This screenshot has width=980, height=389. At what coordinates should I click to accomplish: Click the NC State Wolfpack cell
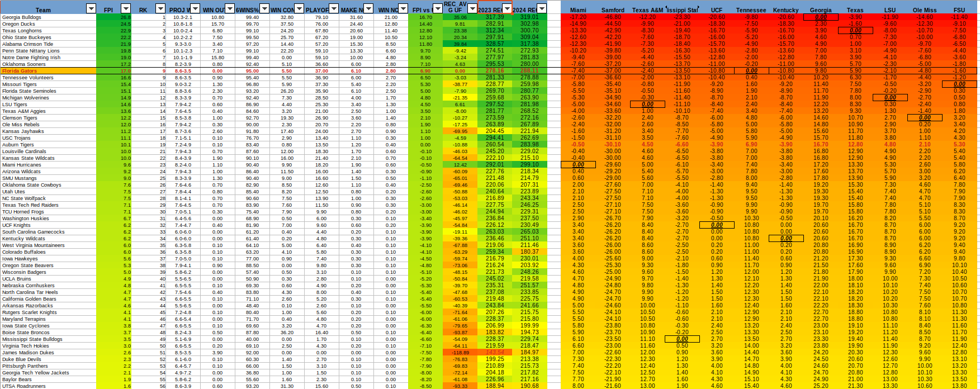(48, 198)
